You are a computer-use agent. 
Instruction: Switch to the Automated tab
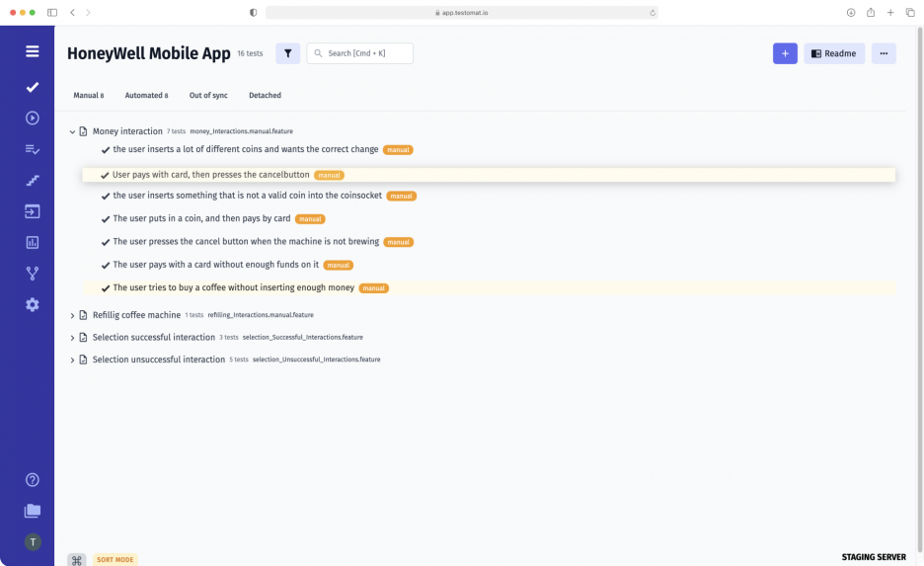(146, 96)
